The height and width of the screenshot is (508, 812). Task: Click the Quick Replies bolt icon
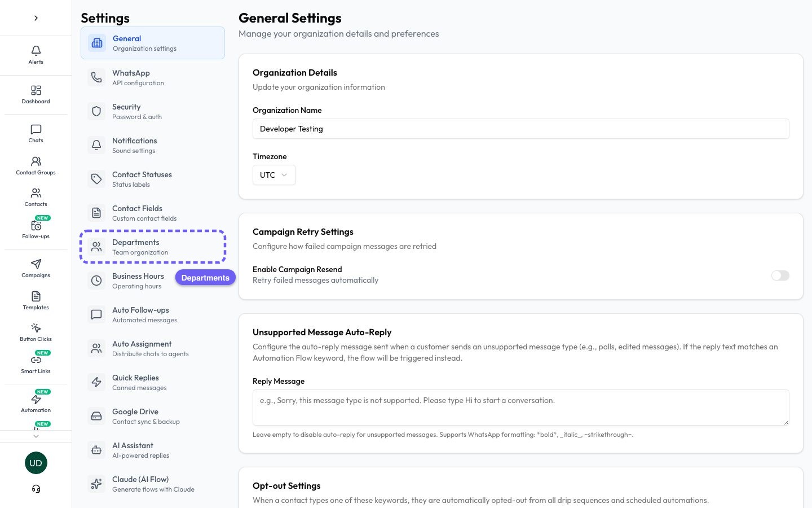click(x=96, y=382)
